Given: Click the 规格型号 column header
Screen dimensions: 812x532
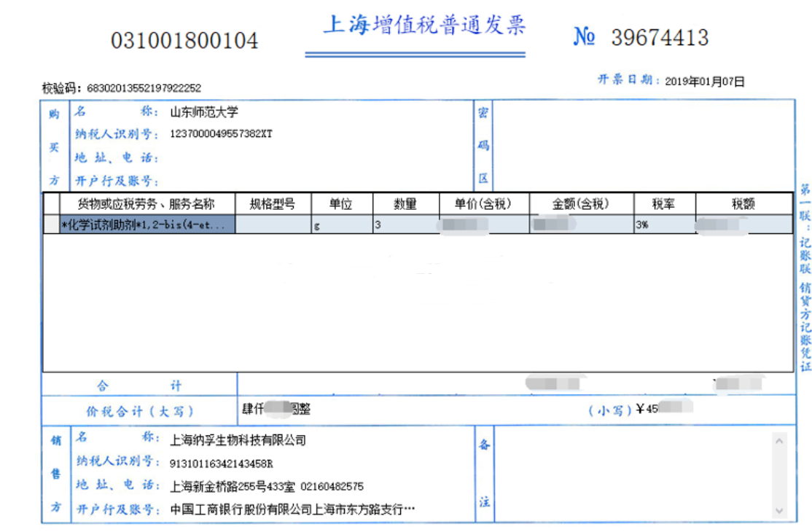Looking at the screenshot, I should pyautogui.click(x=273, y=205).
